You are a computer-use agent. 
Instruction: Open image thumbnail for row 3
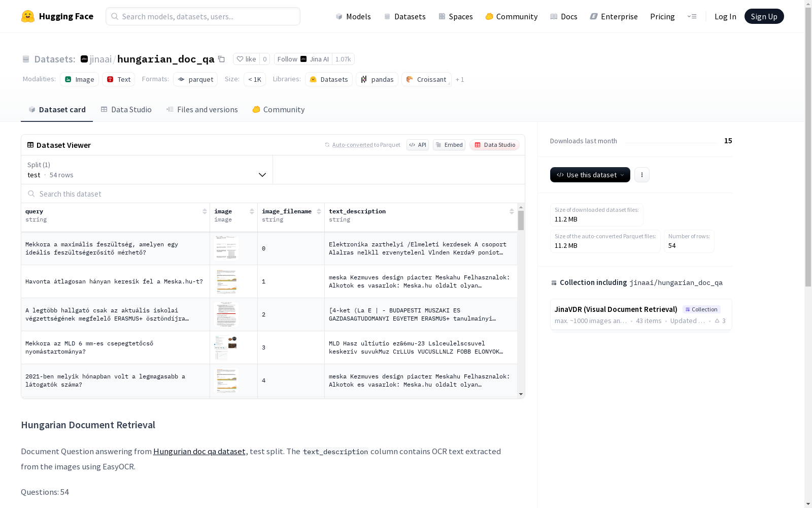click(x=226, y=347)
